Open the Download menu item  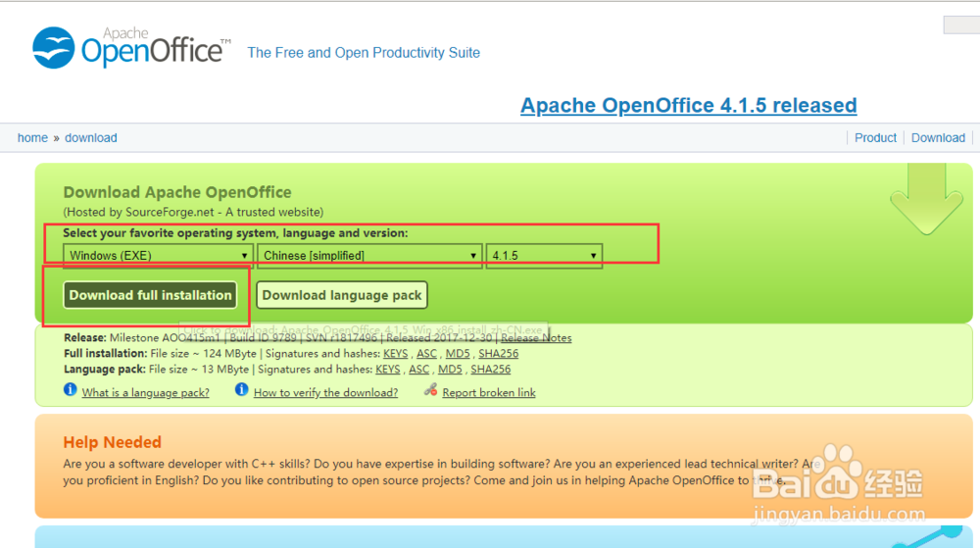pos(938,137)
